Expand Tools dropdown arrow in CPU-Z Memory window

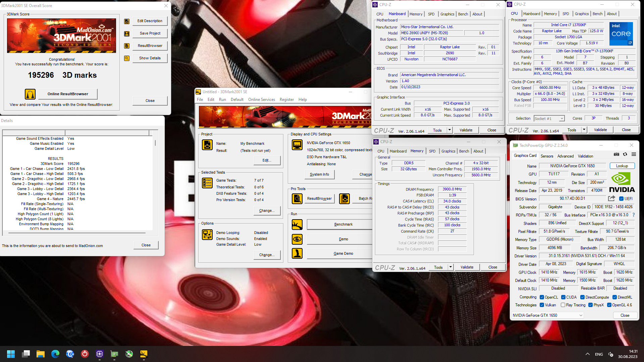click(451, 267)
